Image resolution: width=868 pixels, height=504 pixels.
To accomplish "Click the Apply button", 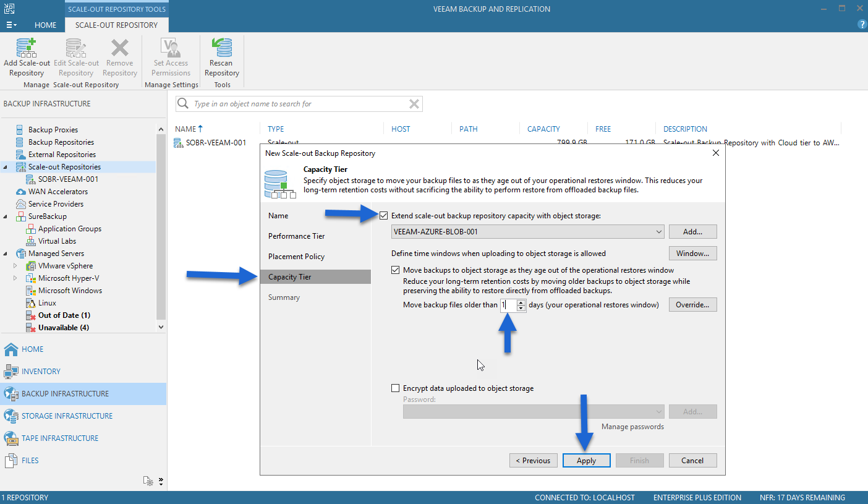I will pyautogui.click(x=587, y=460).
